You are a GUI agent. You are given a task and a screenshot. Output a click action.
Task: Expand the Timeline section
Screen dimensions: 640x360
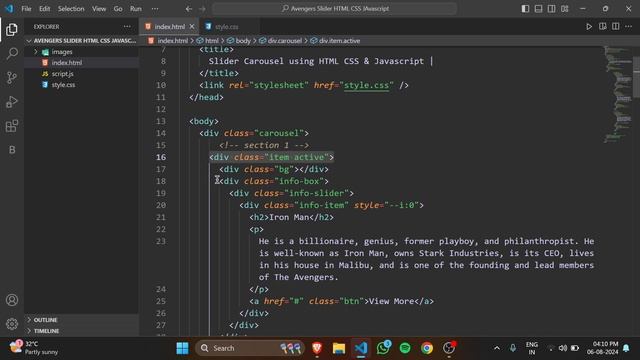[82, 331]
